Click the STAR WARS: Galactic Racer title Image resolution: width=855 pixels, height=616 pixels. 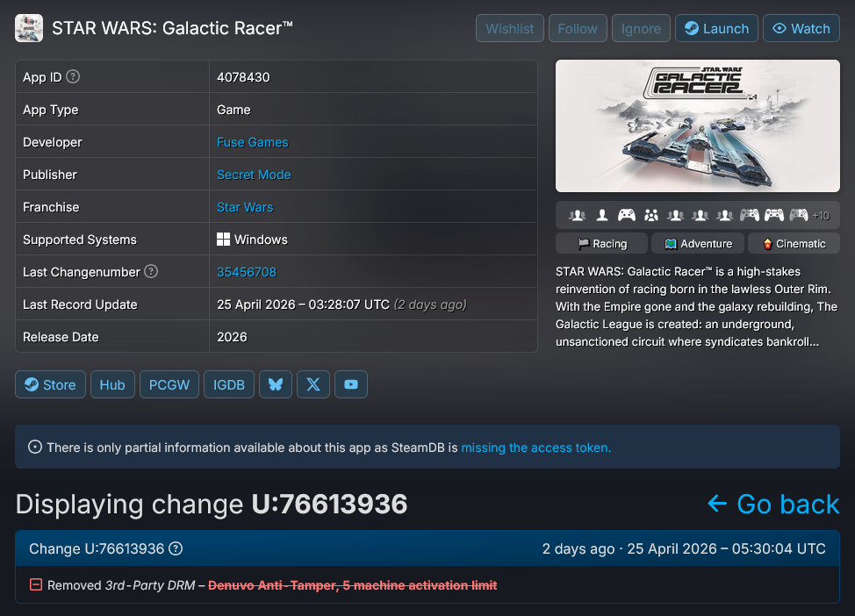coord(172,28)
